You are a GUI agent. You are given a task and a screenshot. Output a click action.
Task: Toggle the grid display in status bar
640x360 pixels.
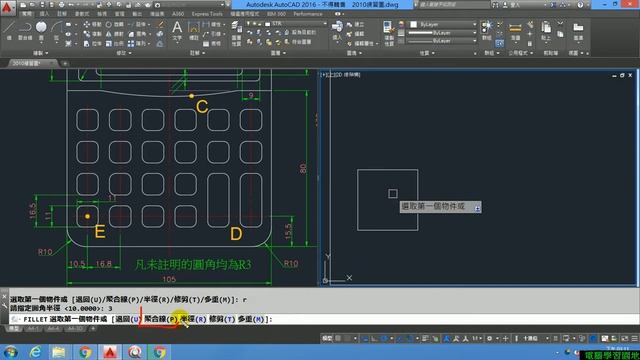click(x=338, y=338)
